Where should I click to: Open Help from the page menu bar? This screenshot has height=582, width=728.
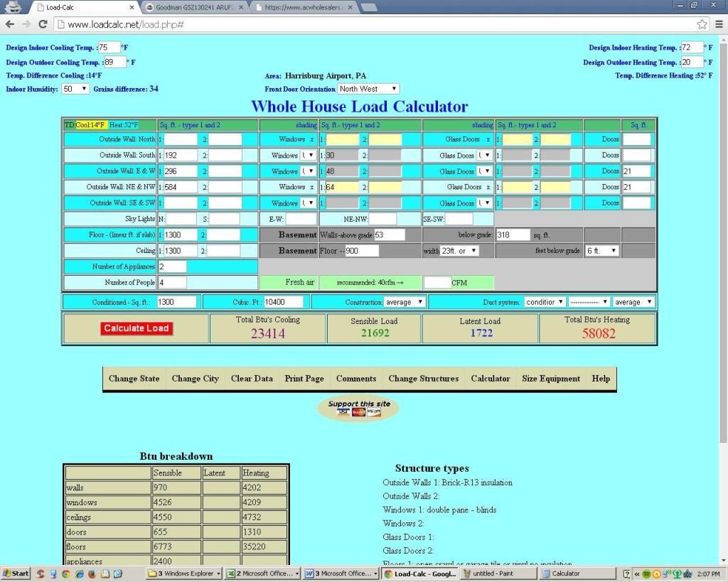click(601, 379)
